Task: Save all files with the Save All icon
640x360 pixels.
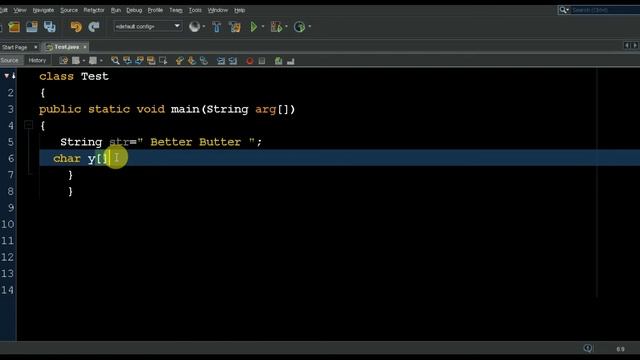Action: point(50,27)
